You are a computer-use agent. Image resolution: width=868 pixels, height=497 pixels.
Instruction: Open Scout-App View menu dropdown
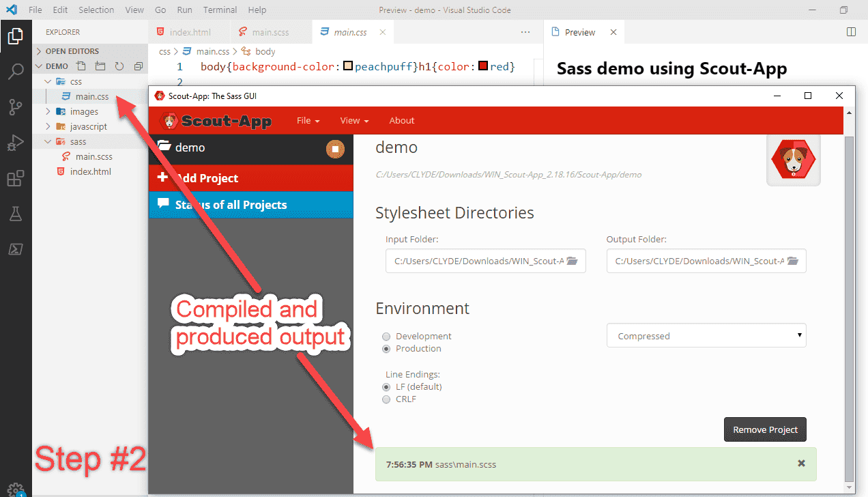(354, 120)
